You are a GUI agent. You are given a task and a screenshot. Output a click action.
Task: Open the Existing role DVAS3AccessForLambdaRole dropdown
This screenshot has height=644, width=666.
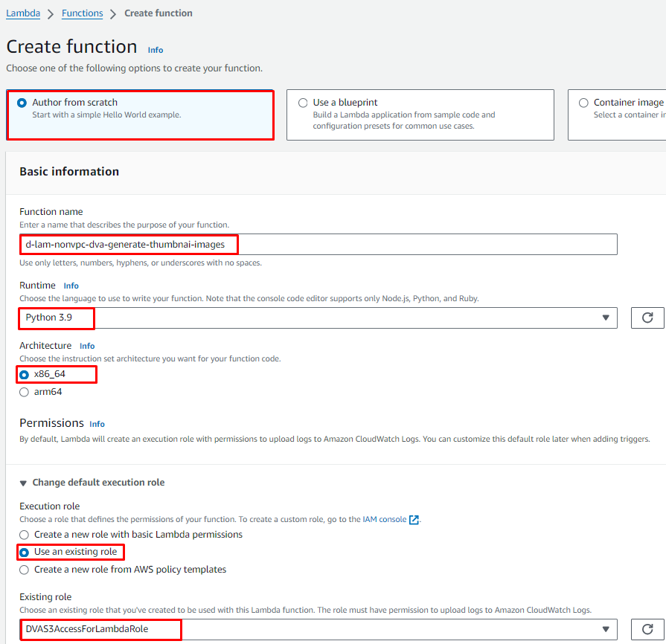pyautogui.click(x=318, y=629)
